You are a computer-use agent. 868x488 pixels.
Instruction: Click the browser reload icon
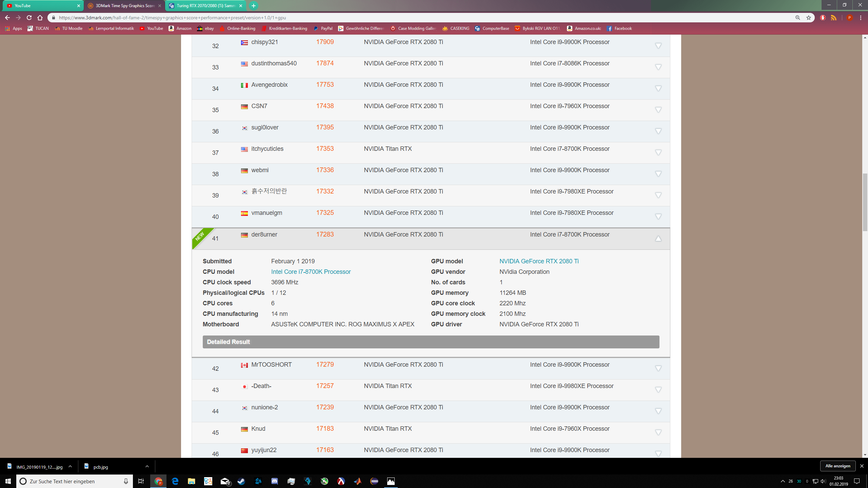pos(29,18)
